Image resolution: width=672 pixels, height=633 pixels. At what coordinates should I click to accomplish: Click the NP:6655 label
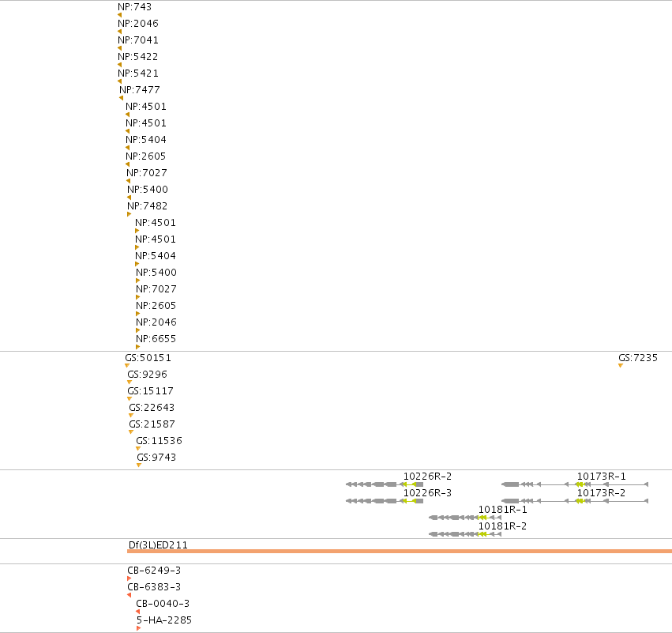tap(156, 339)
